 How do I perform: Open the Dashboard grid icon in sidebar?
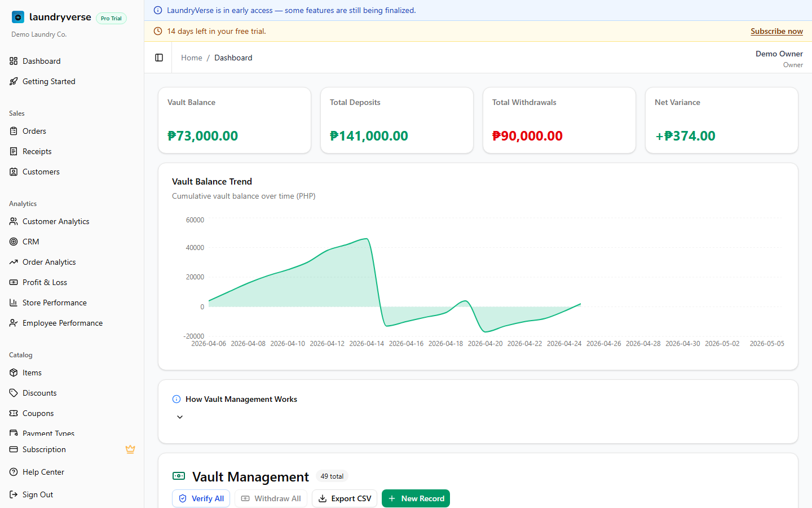(14, 61)
